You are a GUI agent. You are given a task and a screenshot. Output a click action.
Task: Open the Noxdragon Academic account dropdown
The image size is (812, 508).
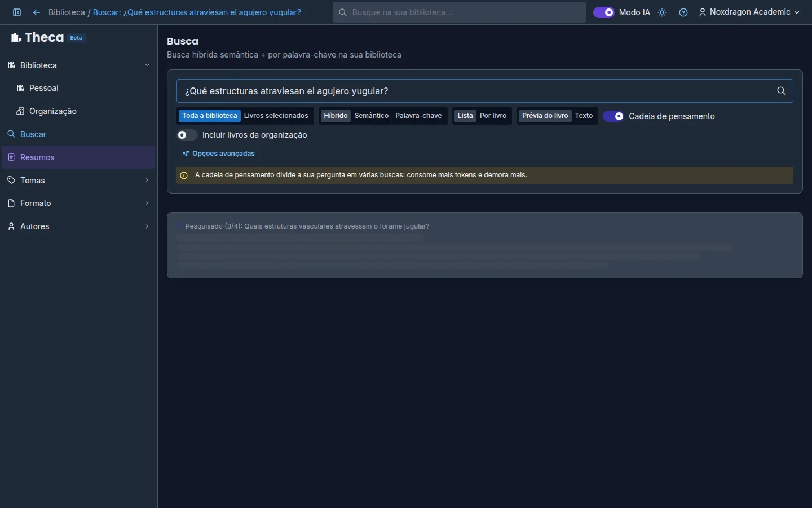click(749, 12)
